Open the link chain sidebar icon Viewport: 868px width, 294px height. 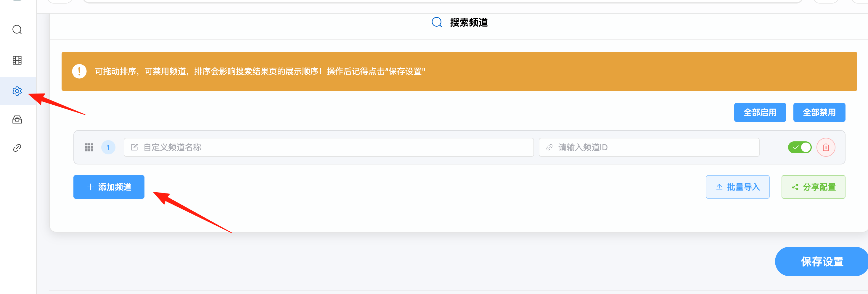coord(17,148)
